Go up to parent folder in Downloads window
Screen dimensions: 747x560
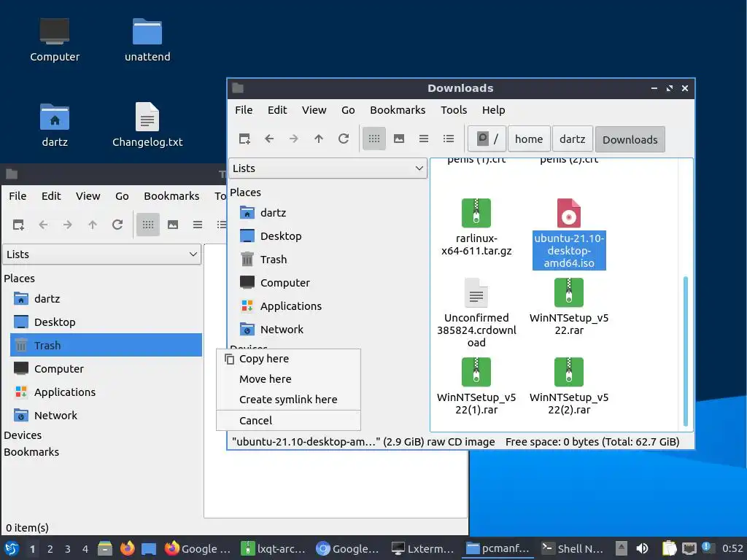[319, 139]
